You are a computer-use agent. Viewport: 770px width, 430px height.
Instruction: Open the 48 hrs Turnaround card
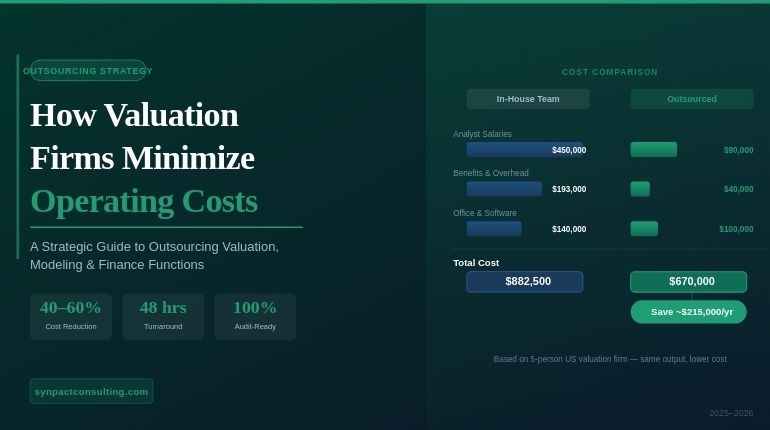pos(163,316)
